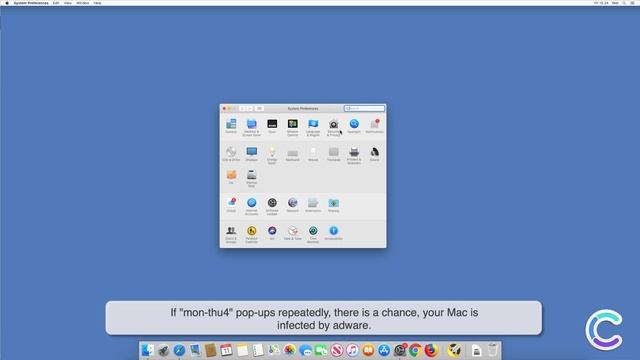
Task: Open the Sound preferences pane
Action: [374, 154]
